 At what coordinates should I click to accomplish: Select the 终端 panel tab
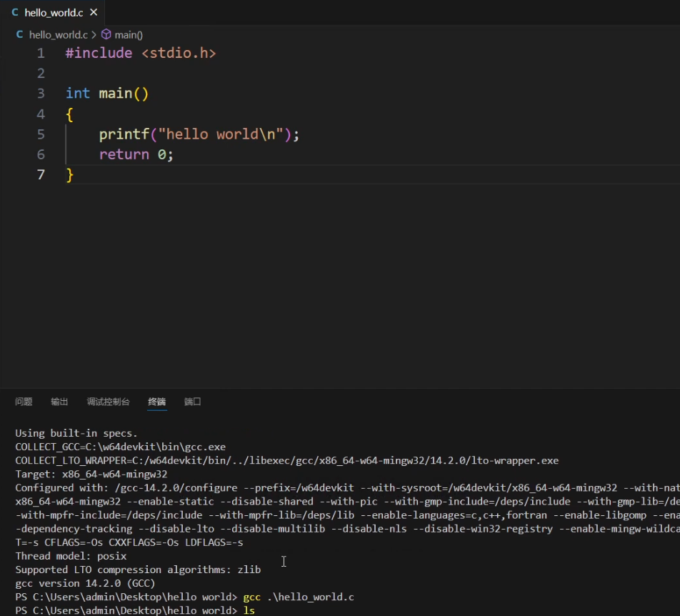click(x=156, y=402)
